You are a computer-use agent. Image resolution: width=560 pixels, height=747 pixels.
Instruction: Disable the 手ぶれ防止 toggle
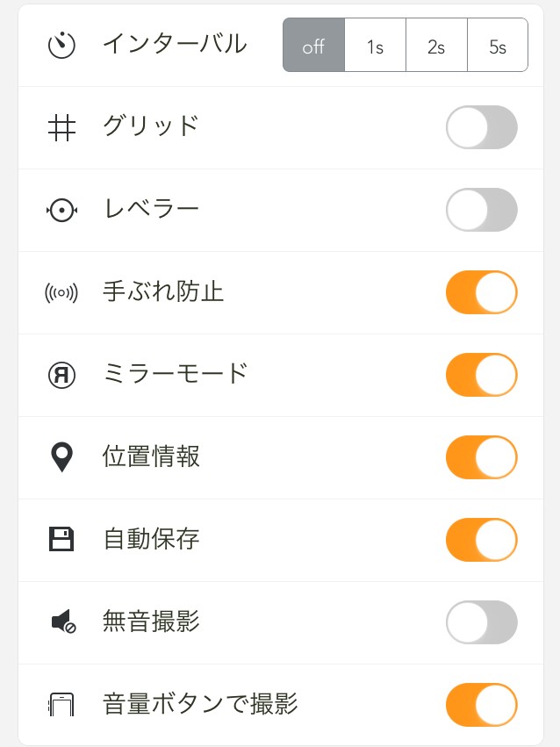coord(481,292)
